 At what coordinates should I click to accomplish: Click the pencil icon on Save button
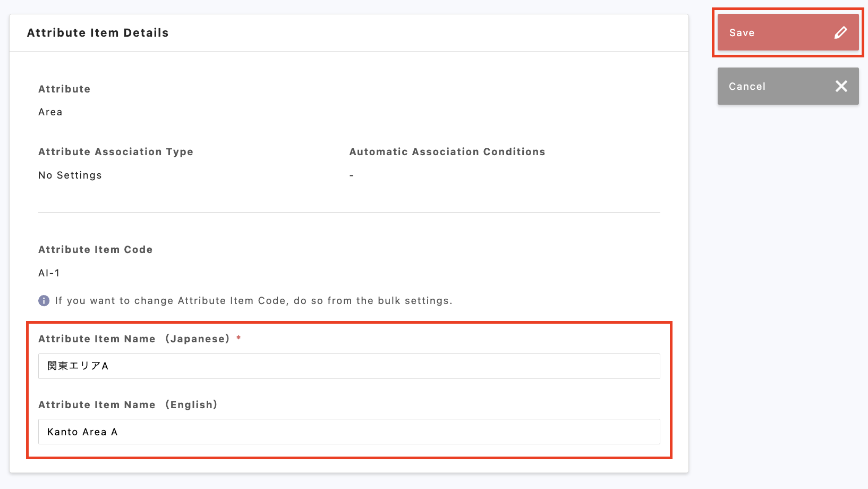click(840, 33)
